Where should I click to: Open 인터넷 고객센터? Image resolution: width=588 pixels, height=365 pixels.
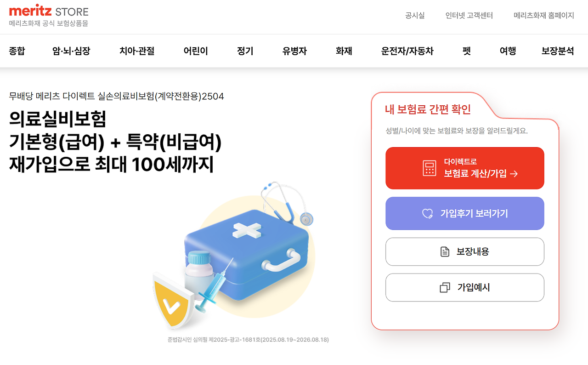point(469,15)
